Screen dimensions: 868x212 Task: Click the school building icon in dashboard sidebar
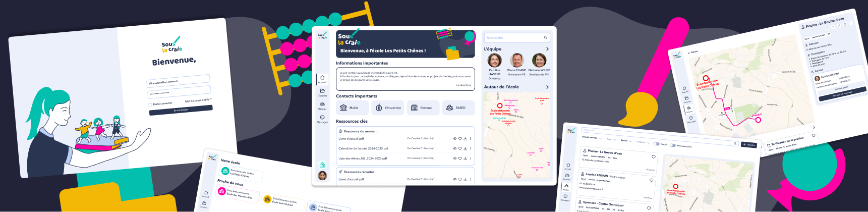coord(322,165)
